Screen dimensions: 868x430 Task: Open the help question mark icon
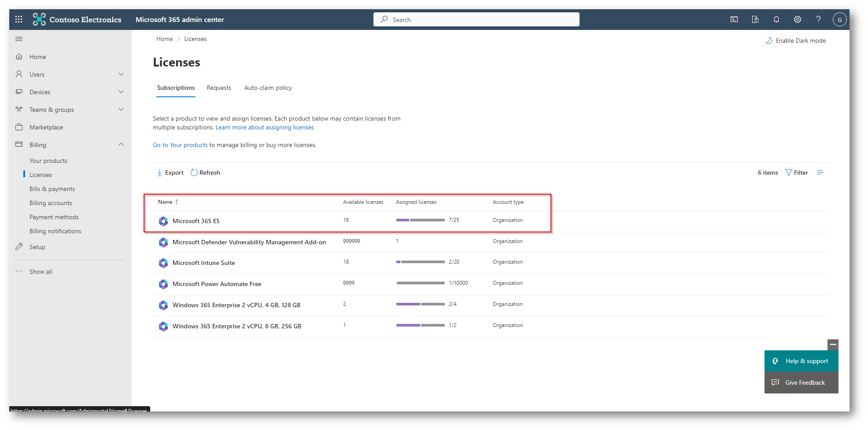click(818, 19)
